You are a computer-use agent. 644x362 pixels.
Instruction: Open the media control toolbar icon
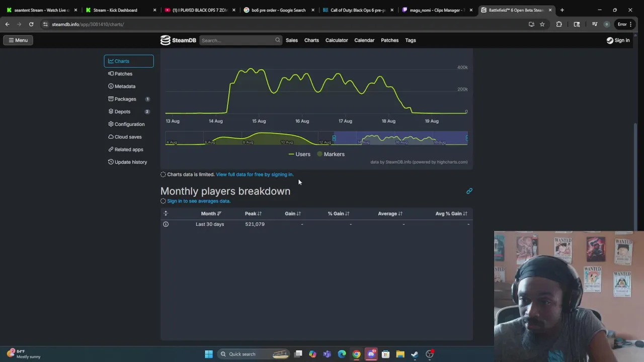[594, 24]
